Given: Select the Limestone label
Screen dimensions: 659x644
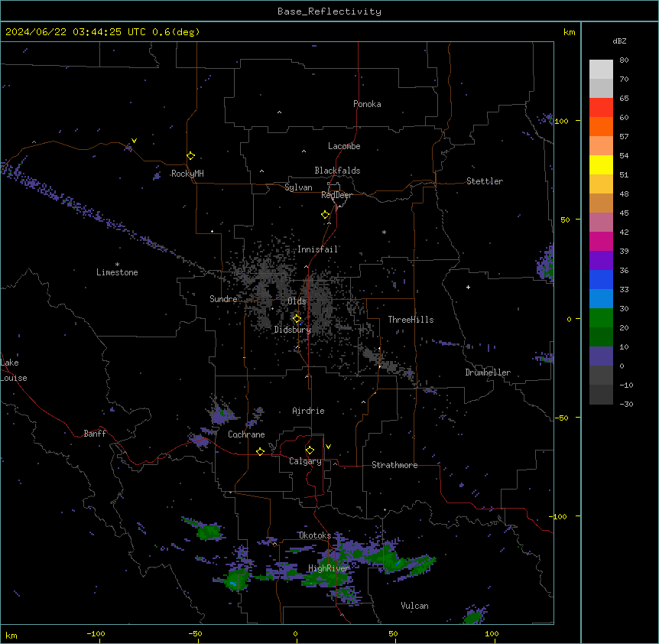Looking at the screenshot, I should click(117, 272).
